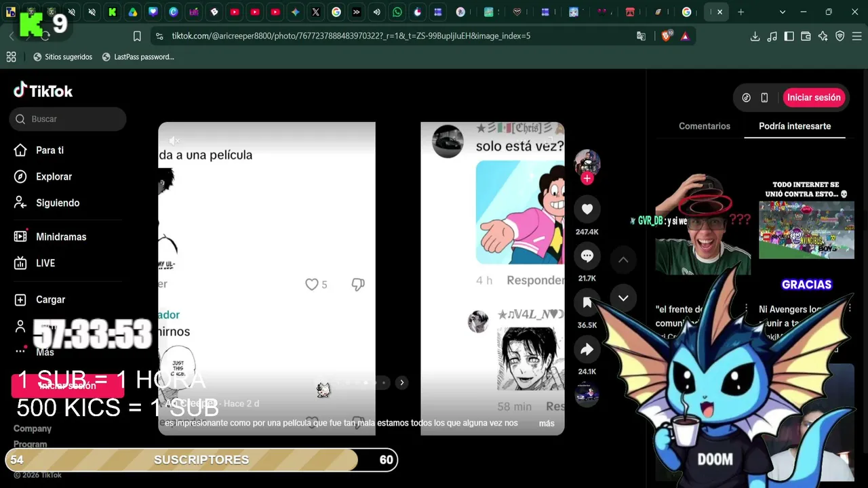The height and width of the screenshot is (488, 868).
Task: Open the media playlist music-note icon
Action: point(772,36)
